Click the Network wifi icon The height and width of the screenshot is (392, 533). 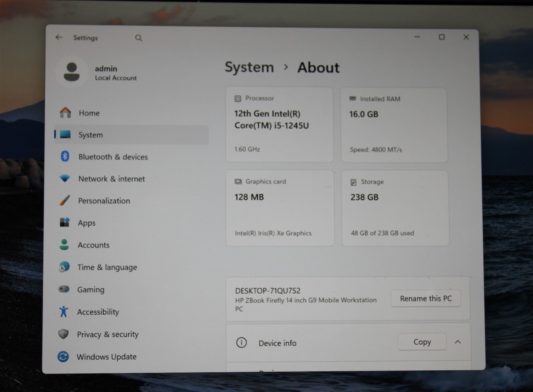pyautogui.click(x=65, y=178)
